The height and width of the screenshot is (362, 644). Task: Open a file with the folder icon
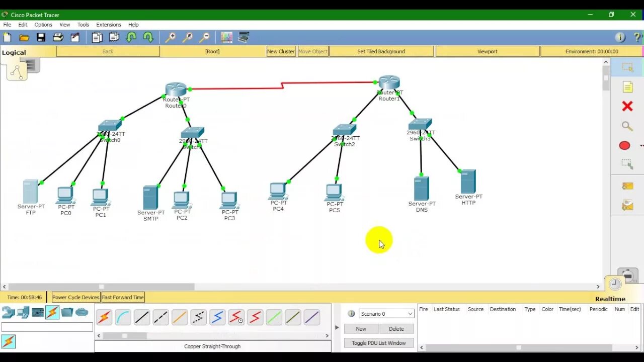24,37
